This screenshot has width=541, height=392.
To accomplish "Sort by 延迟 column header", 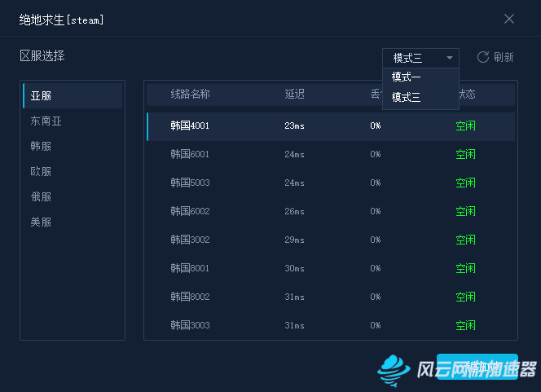I will [294, 94].
